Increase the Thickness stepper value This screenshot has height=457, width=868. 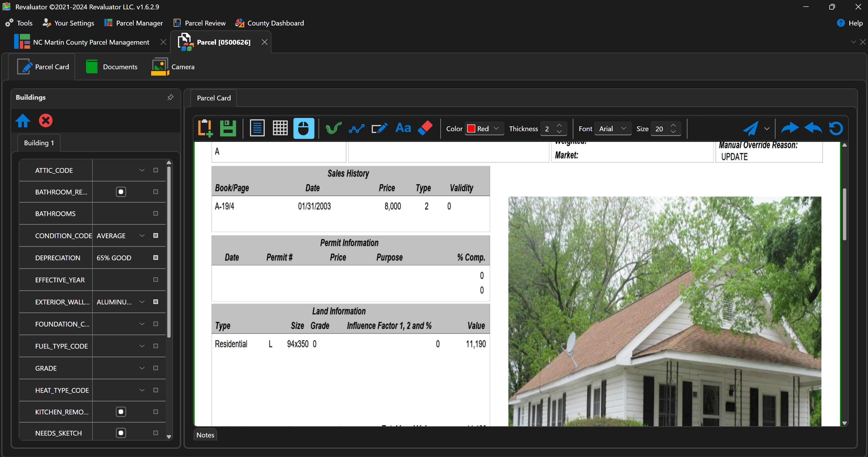[x=559, y=125]
